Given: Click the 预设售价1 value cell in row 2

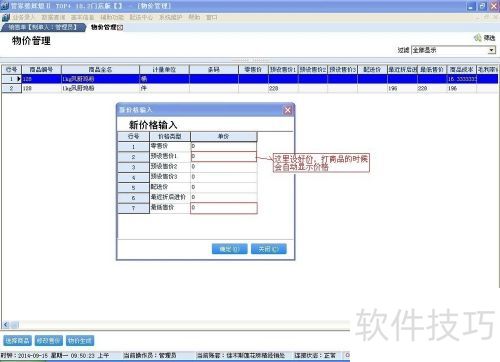Looking at the screenshot, I should point(283,88).
